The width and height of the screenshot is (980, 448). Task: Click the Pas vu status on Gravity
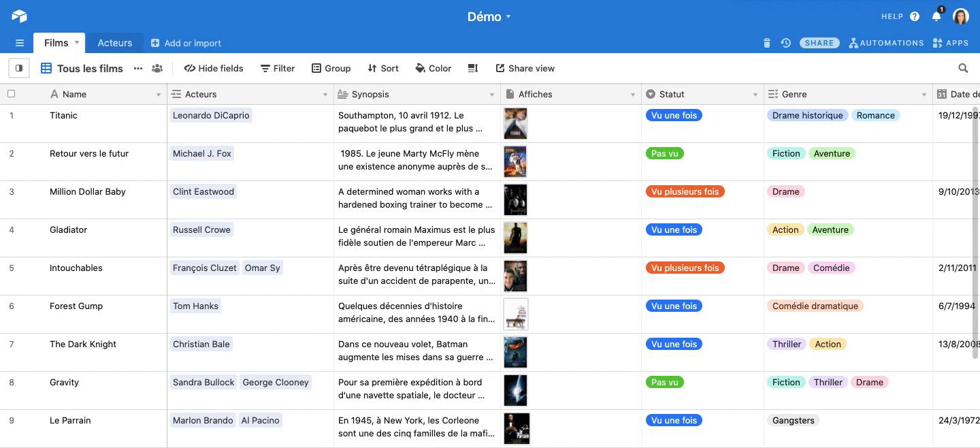click(665, 383)
